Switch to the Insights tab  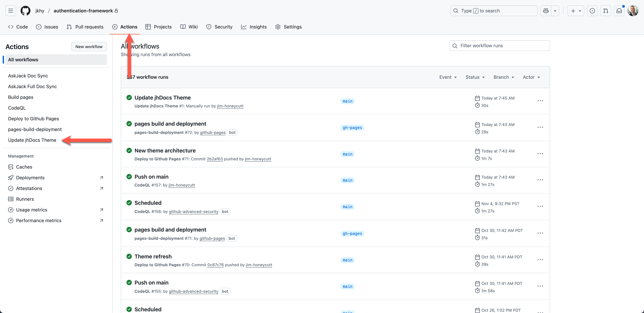[x=254, y=27]
